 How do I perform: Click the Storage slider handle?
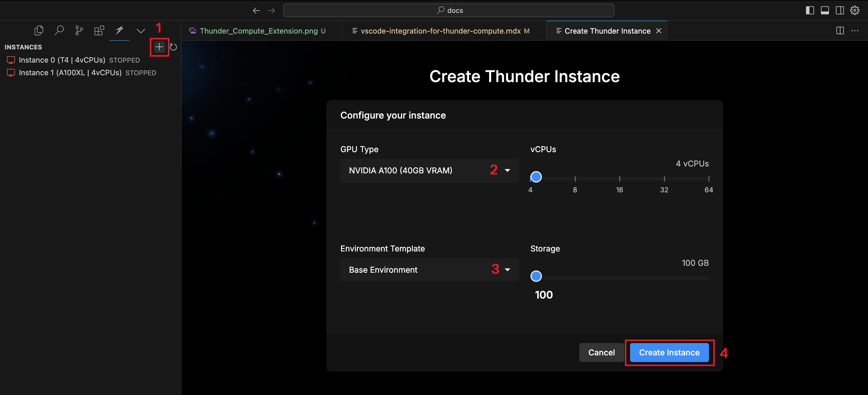(536, 276)
